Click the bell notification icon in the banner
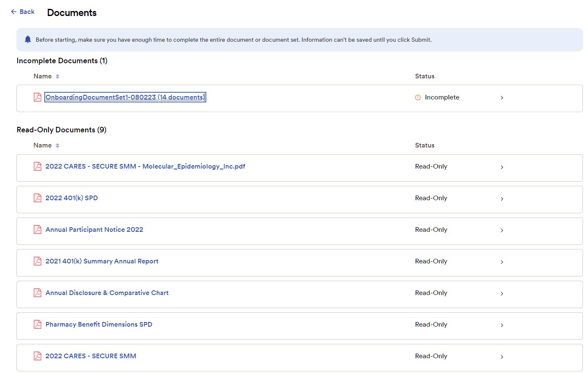 [x=27, y=39]
